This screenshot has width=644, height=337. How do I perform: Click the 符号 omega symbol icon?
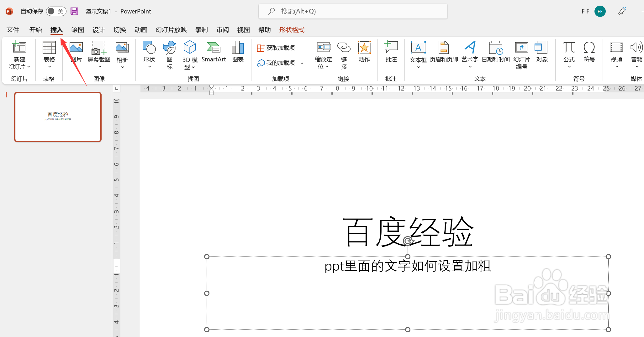tap(589, 47)
